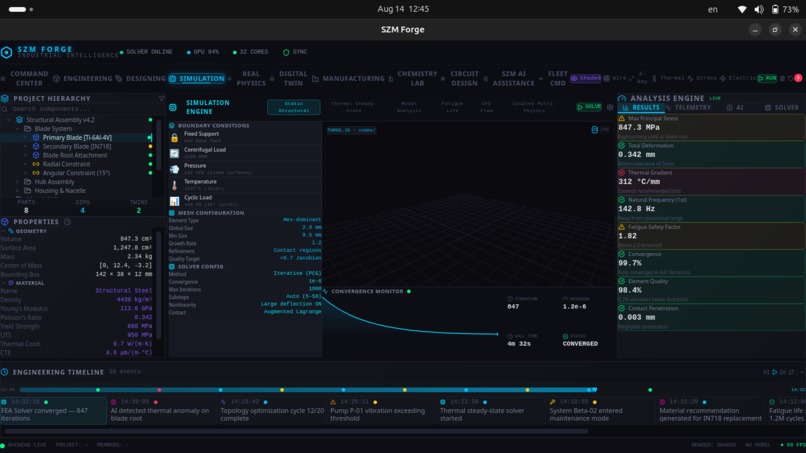
Task: Click the Simulation Engine panel icon
Action: (x=173, y=107)
